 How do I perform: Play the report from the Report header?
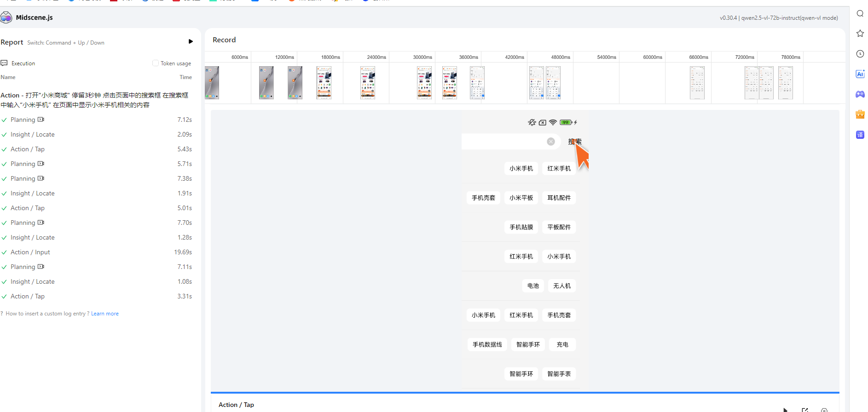click(x=191, y=41)
